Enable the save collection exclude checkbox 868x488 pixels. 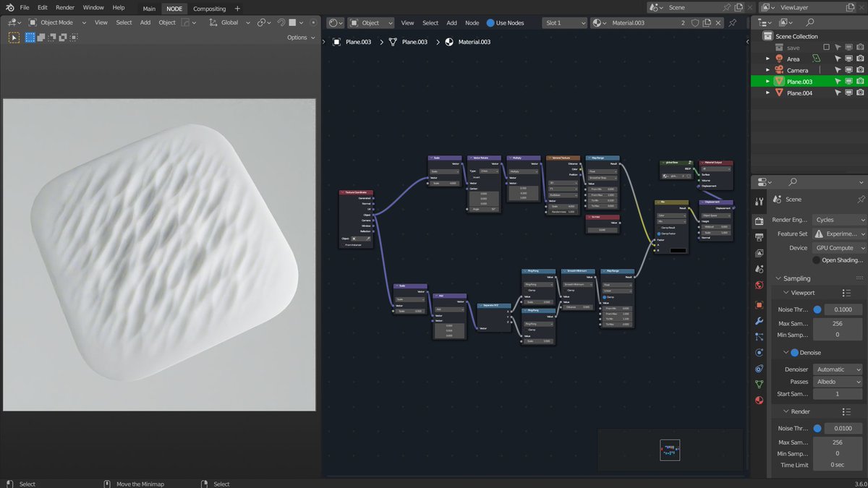click(x=826, y=48)
